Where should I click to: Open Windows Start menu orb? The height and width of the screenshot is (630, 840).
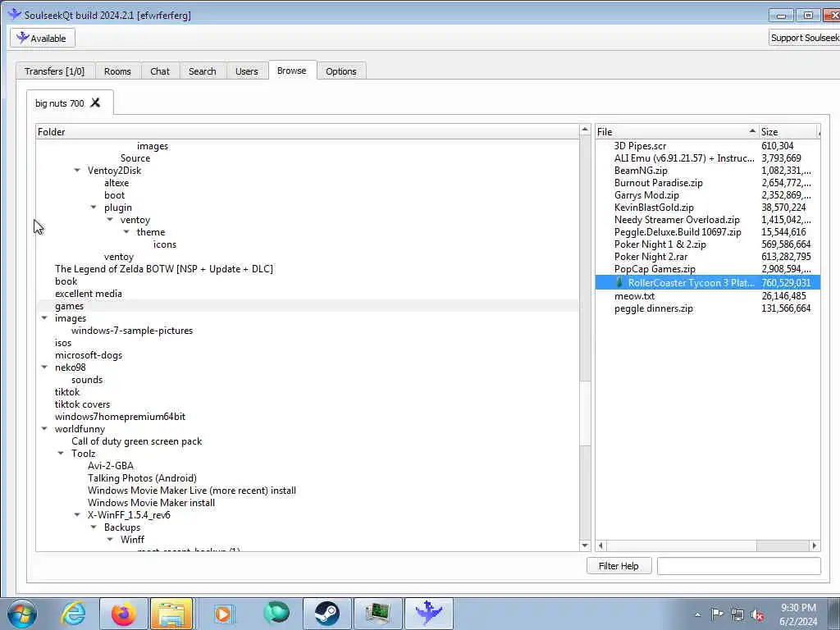pos(22,614)
